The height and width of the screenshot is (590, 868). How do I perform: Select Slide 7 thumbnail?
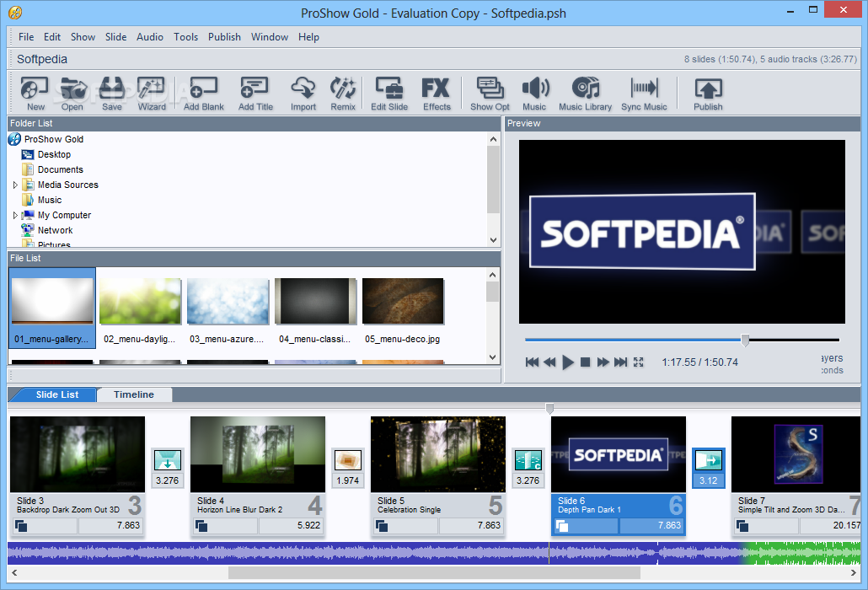[x=796, y=454]
